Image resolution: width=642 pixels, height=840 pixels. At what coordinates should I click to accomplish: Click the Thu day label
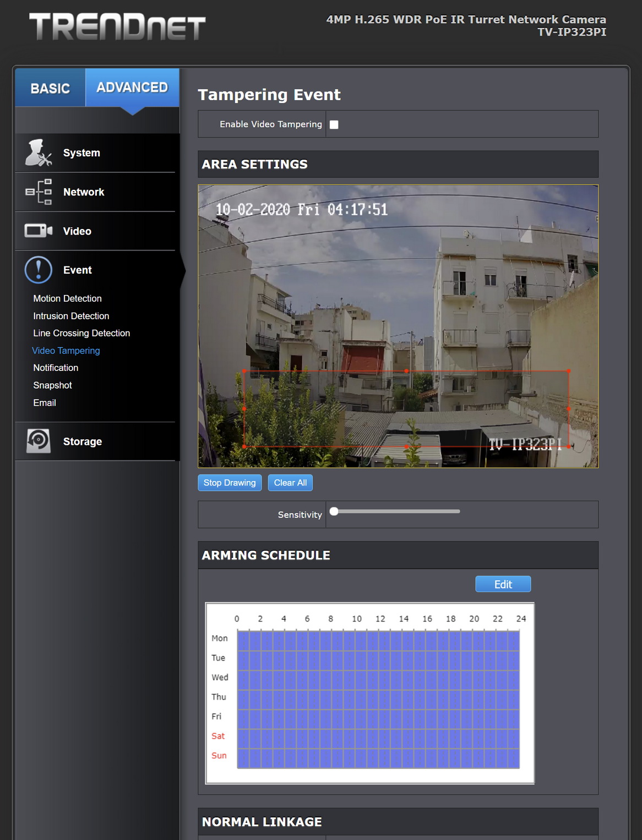pos(219,697)
